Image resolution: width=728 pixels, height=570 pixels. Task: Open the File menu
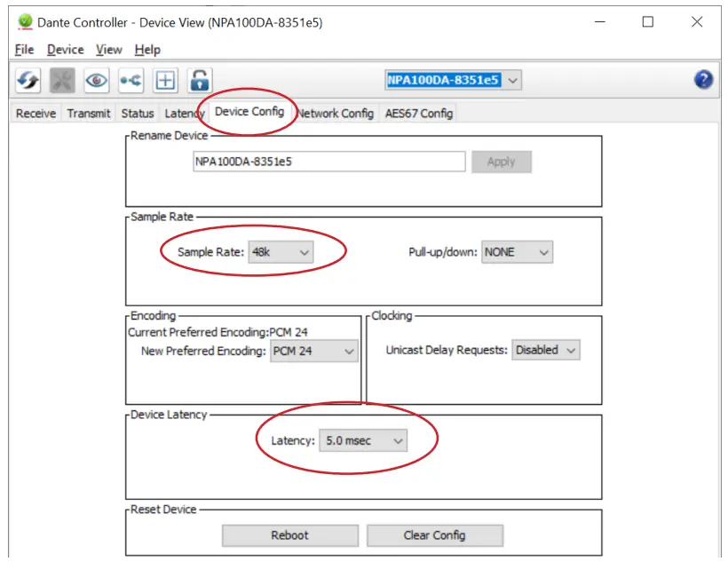pos(24,50)
